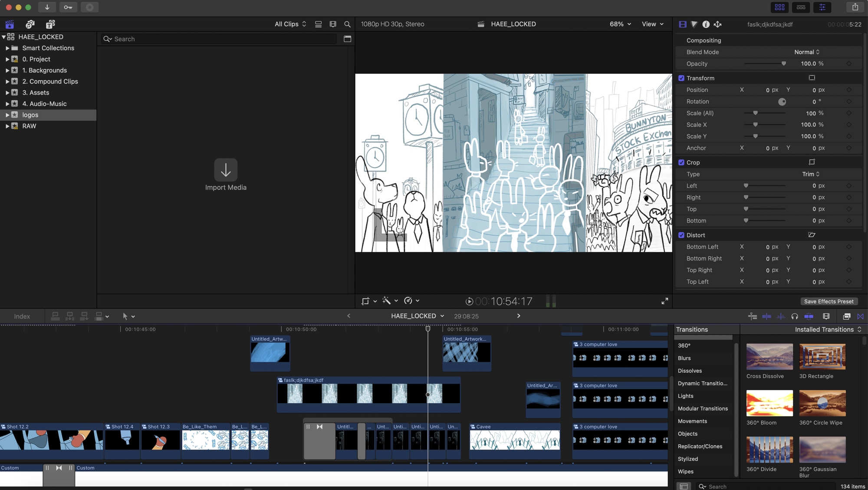This screenshot has width=868, height=490.
Task: Click the Import Media arrow icon
Action: click(x=226, y=169)
